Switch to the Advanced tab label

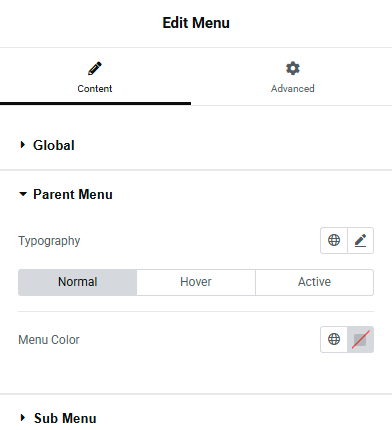(x=293, y=89)
